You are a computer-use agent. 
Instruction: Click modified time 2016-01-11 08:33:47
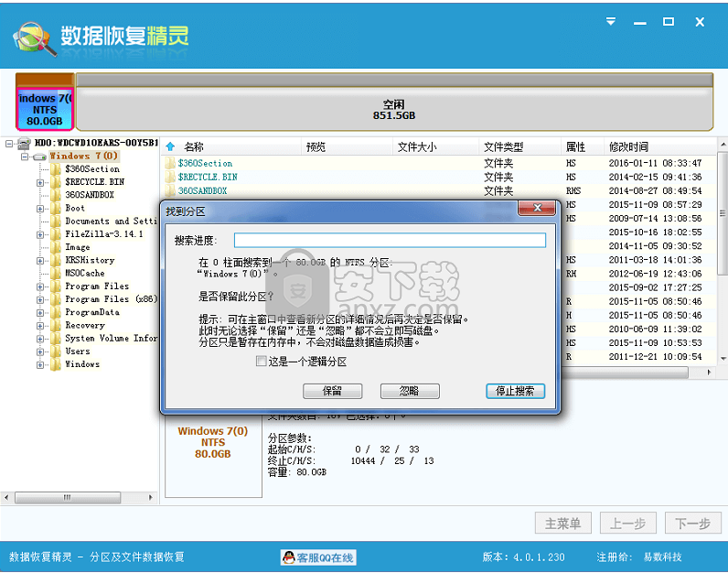(655, 163)
